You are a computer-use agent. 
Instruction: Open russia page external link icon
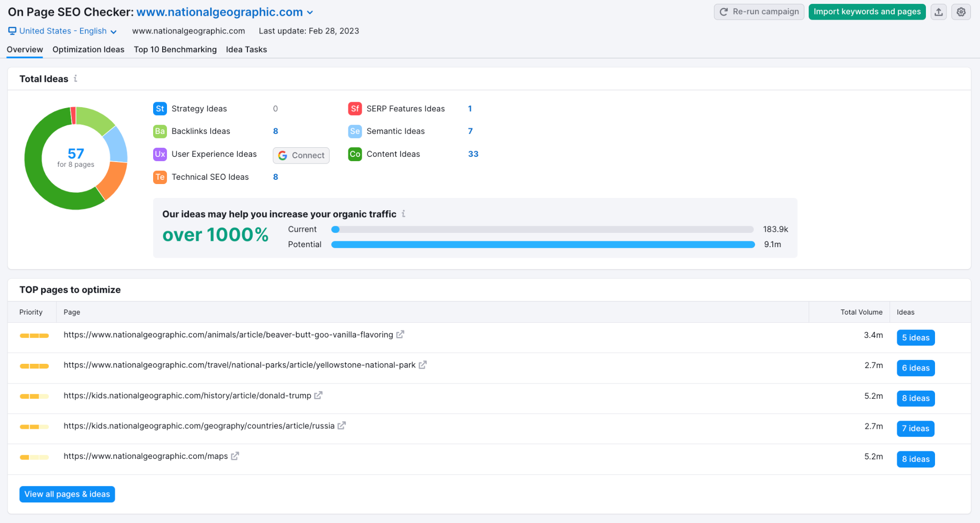coord(342,425)
